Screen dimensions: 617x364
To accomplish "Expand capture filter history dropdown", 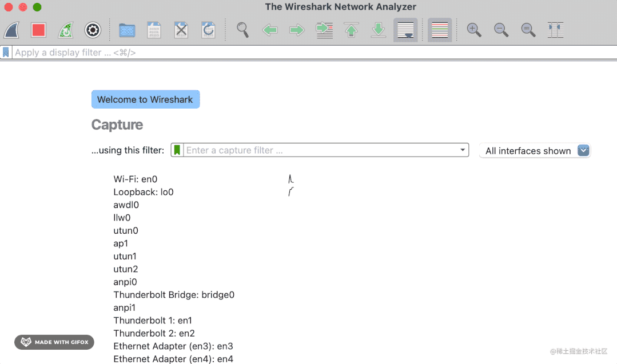I will click(x=463, y=150).
